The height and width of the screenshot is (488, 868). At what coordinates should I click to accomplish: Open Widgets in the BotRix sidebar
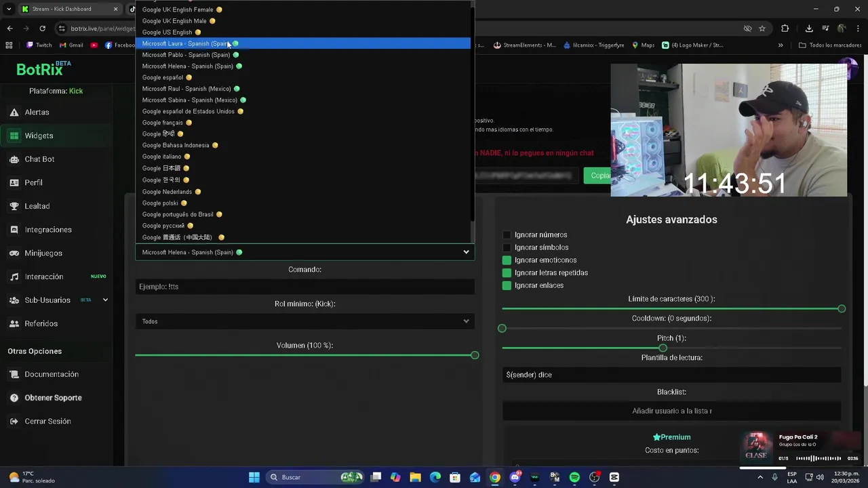pyautogui.click(x=39, y=136)
